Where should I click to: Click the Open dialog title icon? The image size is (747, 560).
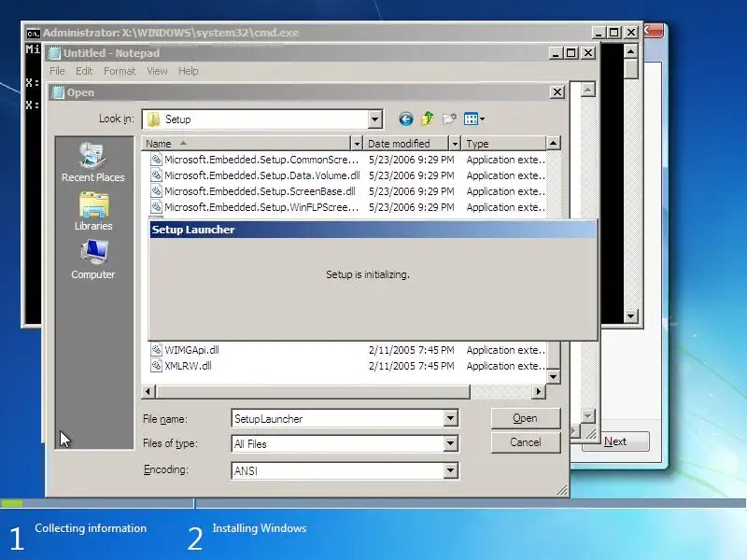[x=58, y=92]
